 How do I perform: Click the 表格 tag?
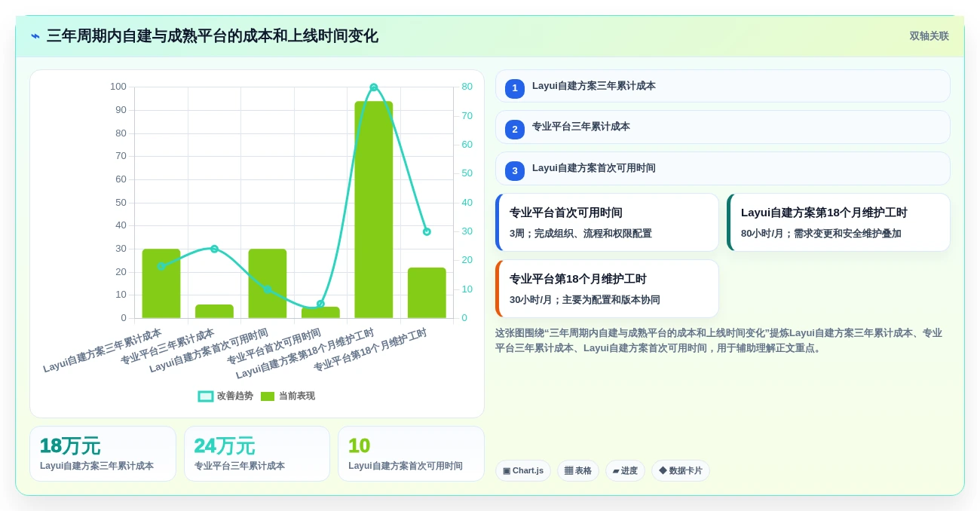click(x=578, y=471)
